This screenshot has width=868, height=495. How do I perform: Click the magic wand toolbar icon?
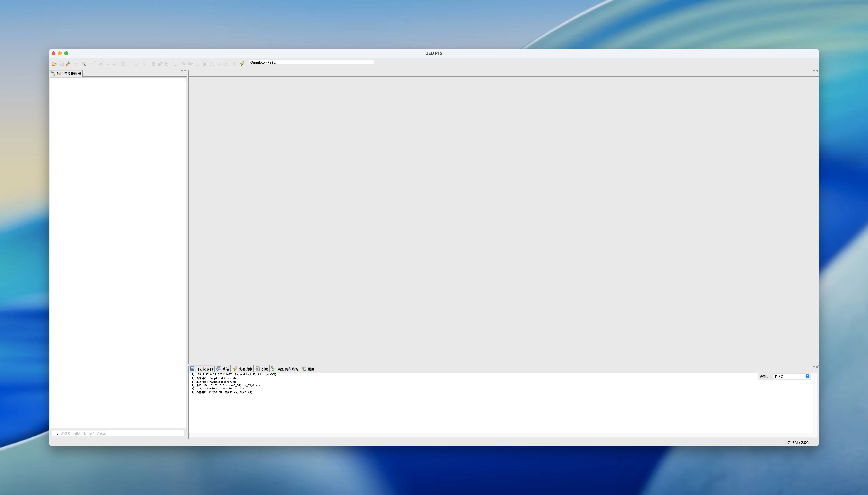click(84, 64)
